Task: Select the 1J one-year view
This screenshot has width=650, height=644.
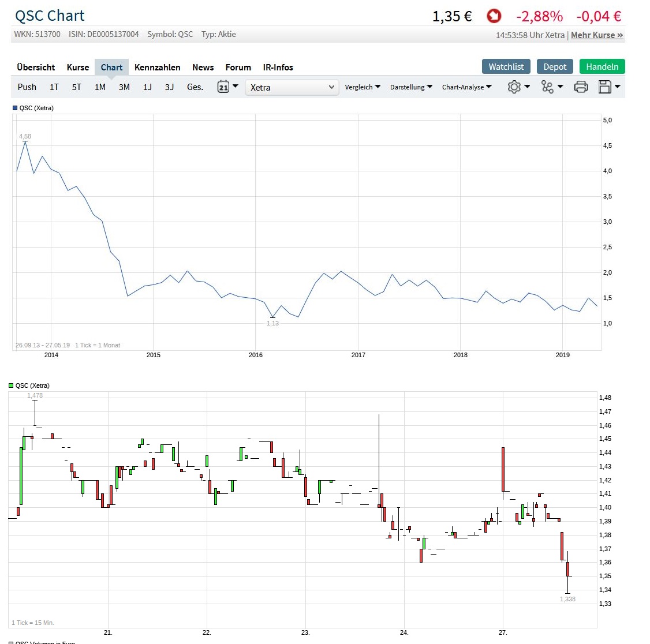Action: click(147, 87)
